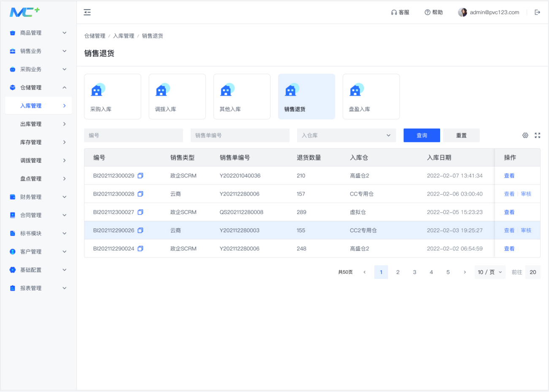Copy the number BI202112300027
Screen dimensions: 549x392
point(141,212)
